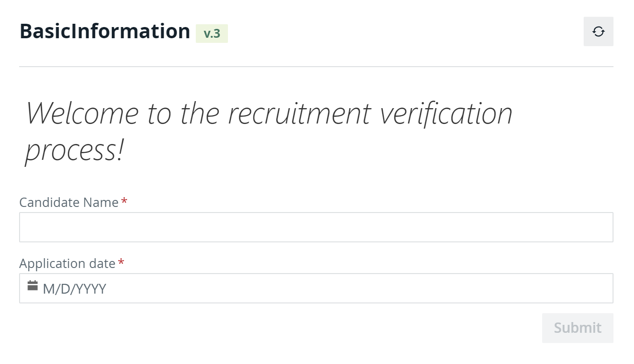634x364 pixels.
Task: Focus the Candidate Name text field
Action: [x=316, y=227]
